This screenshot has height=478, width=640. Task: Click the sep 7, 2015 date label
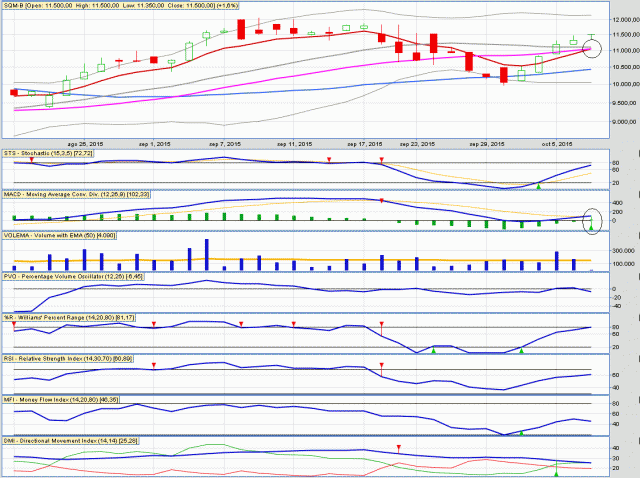pyautogui.click(x=225, y=144)
